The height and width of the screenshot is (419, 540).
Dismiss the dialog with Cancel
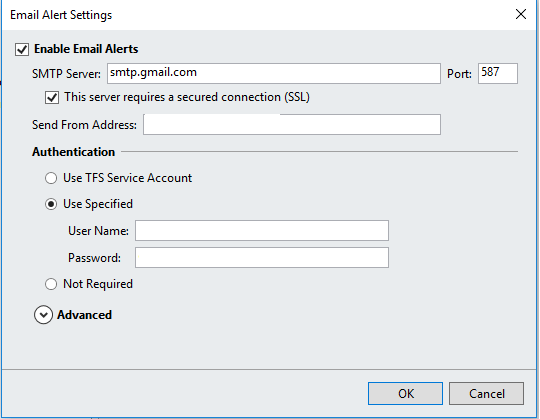click(486, 393)
